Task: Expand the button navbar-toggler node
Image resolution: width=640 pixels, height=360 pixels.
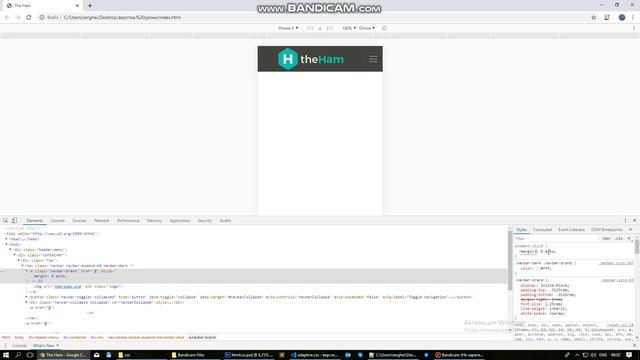Action: point(27,297)
